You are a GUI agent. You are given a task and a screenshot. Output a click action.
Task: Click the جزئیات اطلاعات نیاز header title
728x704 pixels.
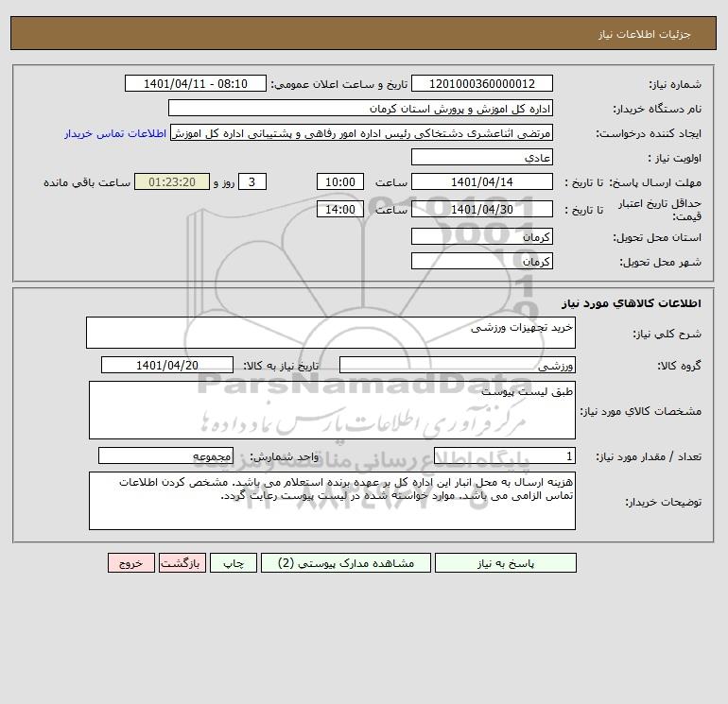pyautogui.click(x=645, y=34)
